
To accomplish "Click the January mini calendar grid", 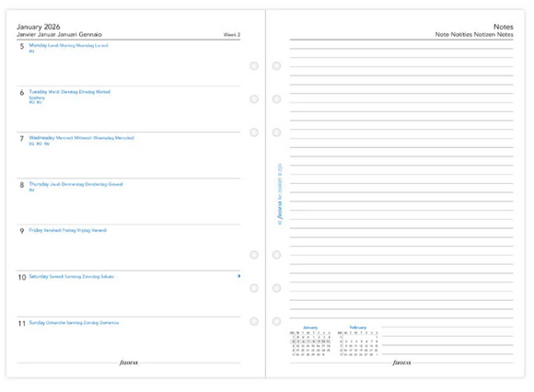I will pos(310,343).
